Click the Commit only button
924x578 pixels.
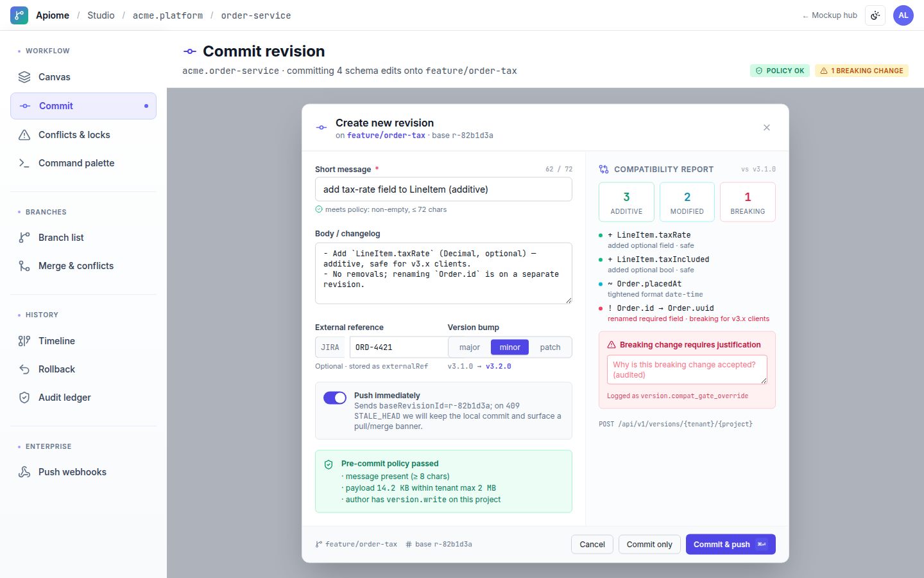point(649,545)
